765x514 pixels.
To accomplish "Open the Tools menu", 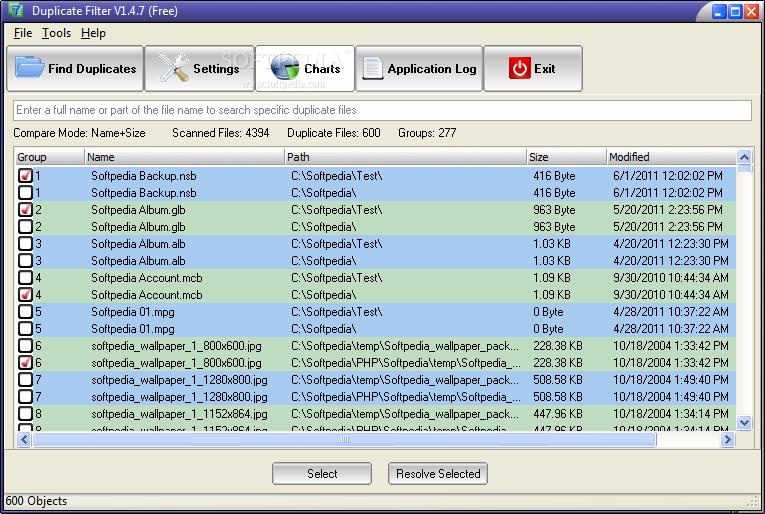I will (x=57, y=33).
